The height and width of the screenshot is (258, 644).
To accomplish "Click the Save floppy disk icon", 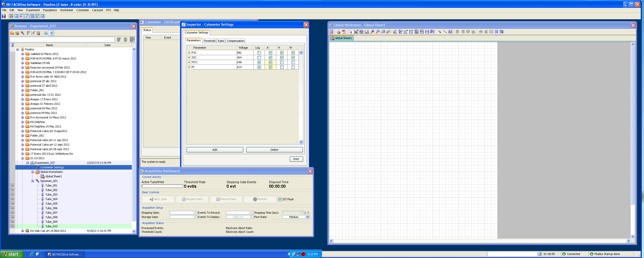I will coord(4,16).
